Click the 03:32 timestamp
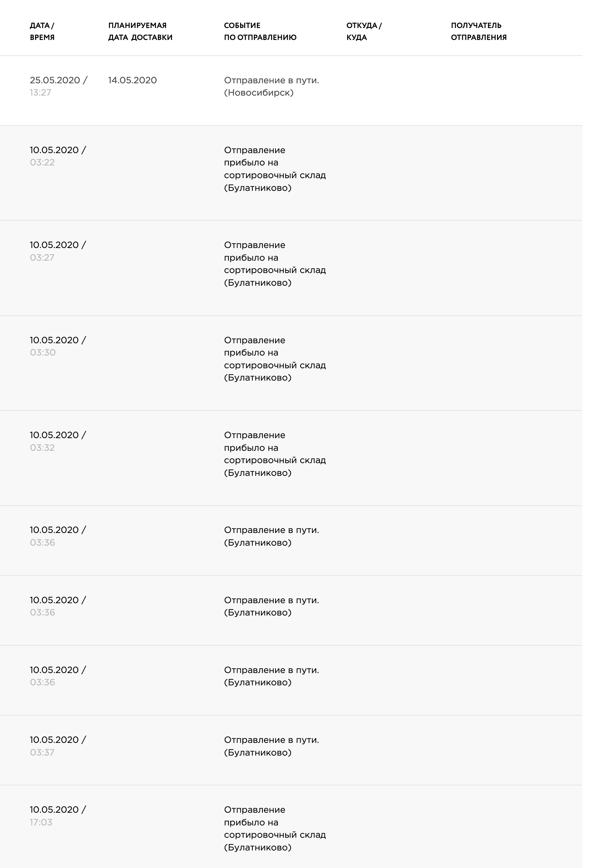Image resolution: width=616 pixels, height=868 pixels. pos(43,448)
